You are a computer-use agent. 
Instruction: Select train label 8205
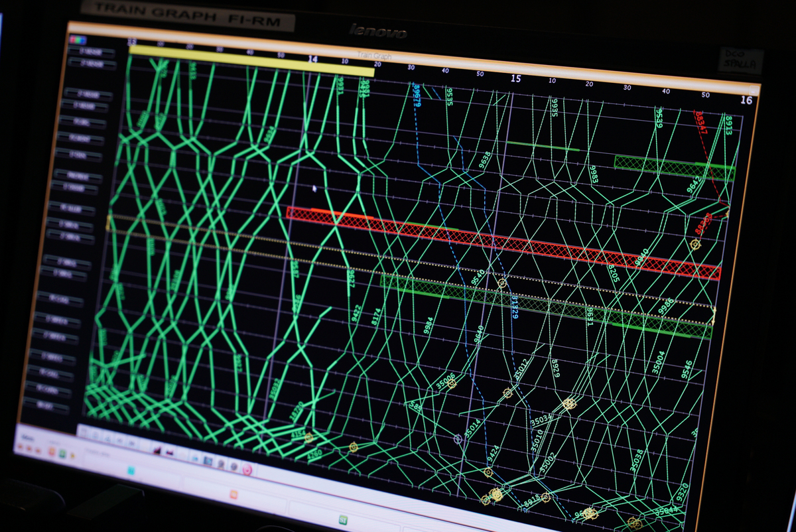pos(614,274)
